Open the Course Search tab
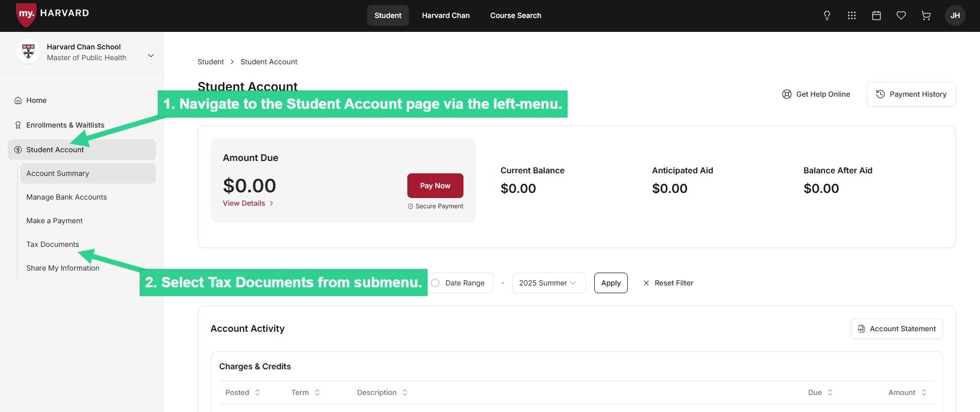980x412 pixels. tap(515, 15)
